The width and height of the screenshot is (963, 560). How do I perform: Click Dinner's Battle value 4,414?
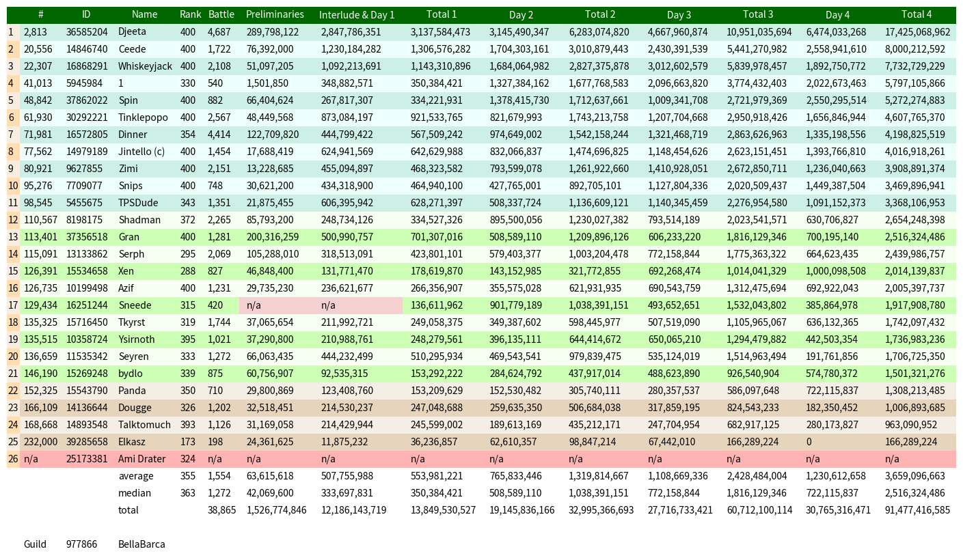click(x=220, y=135)
